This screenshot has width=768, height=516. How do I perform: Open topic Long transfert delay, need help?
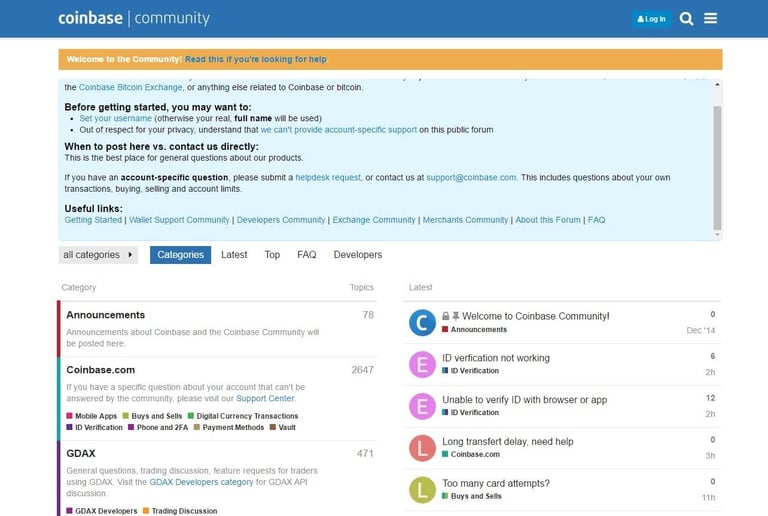[x=507, y=442]
